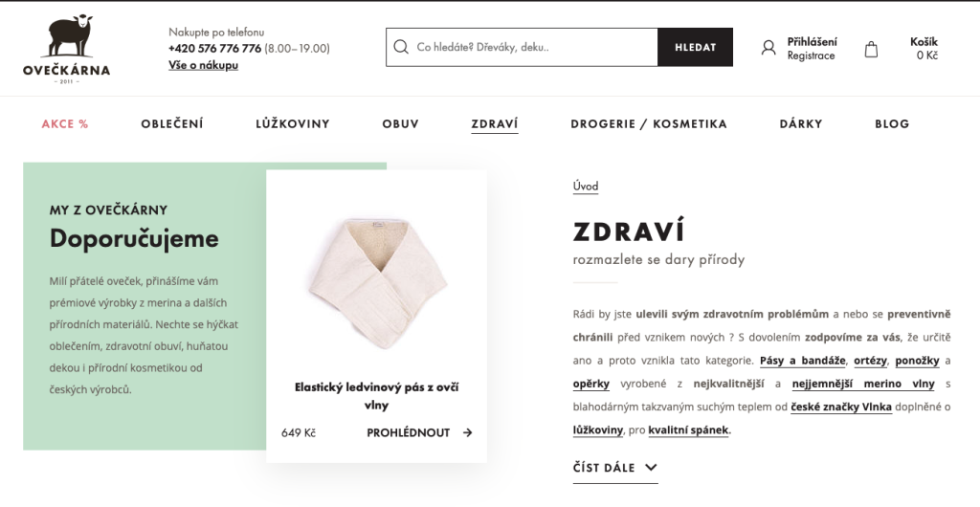Open the Lůžkoviny category
This screenshot has height=507, width=980.
click(293, 123)
